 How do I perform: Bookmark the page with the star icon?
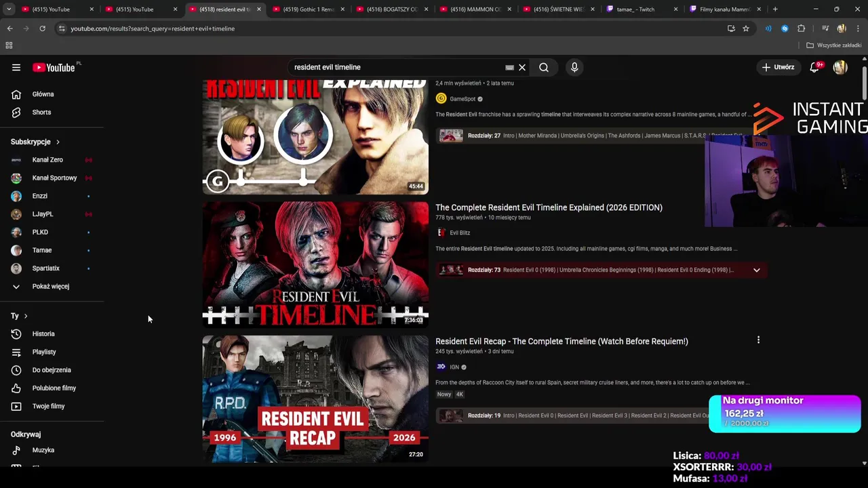746,28
